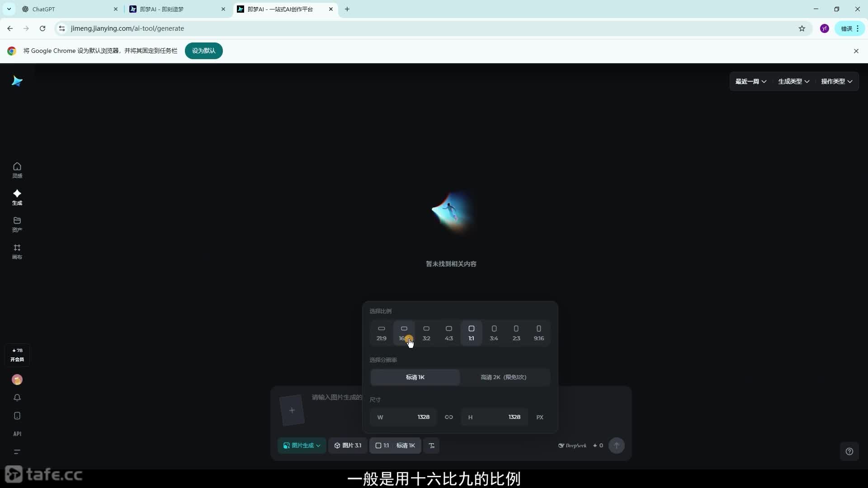Open the 操作类型 filter dropdown
868x488 pixels.
click(836, 81)
